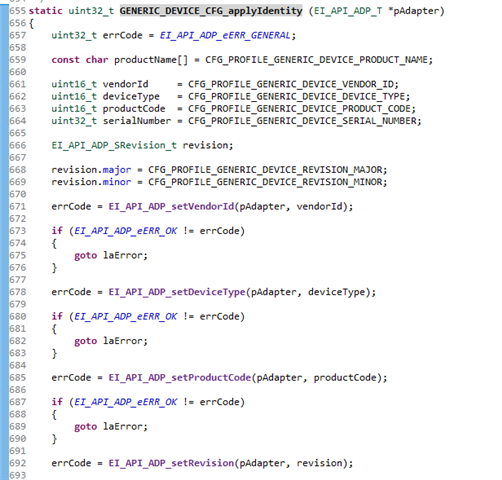
Task: Click the highlighted GENERIC_DEVICE_CFG_applyIdentity function name
Action: tap(211, 11)
